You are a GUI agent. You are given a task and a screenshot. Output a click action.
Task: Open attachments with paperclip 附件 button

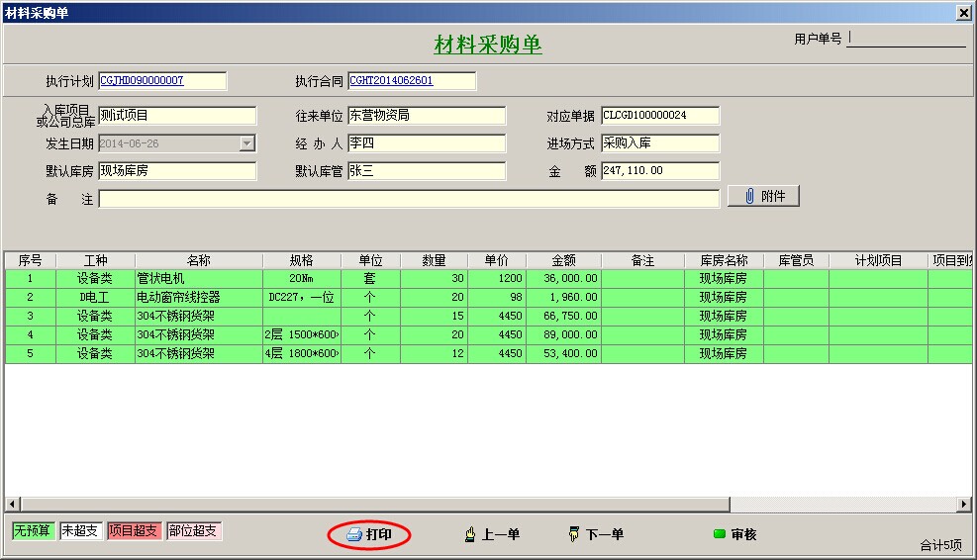pos(763,196)
